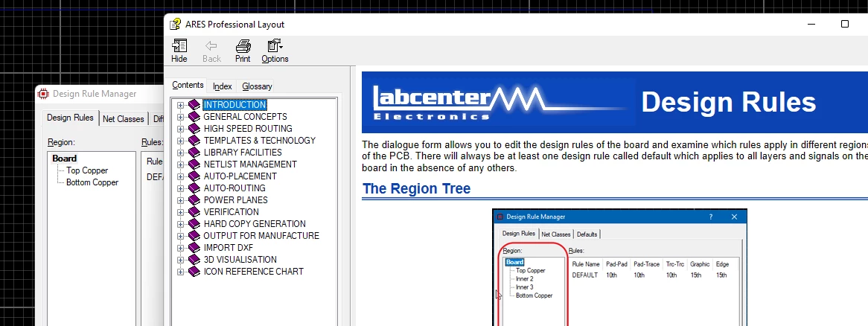
Task: Click the NETLIST MANAGEMENT book icon
Action: (194, 164)
